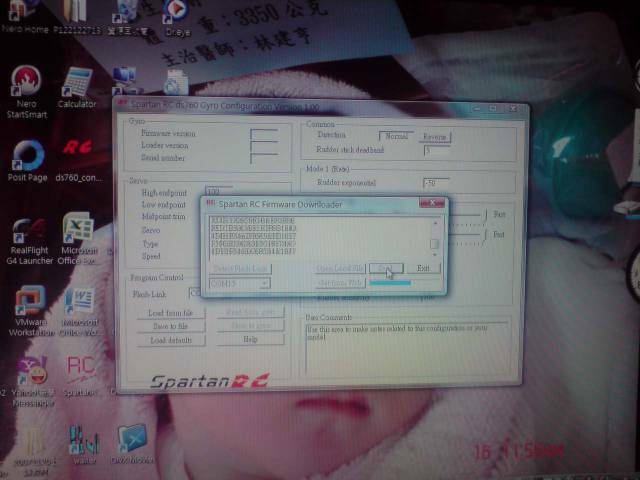
Task: Click the Get from Web button
Action: (x=340, y=282)
